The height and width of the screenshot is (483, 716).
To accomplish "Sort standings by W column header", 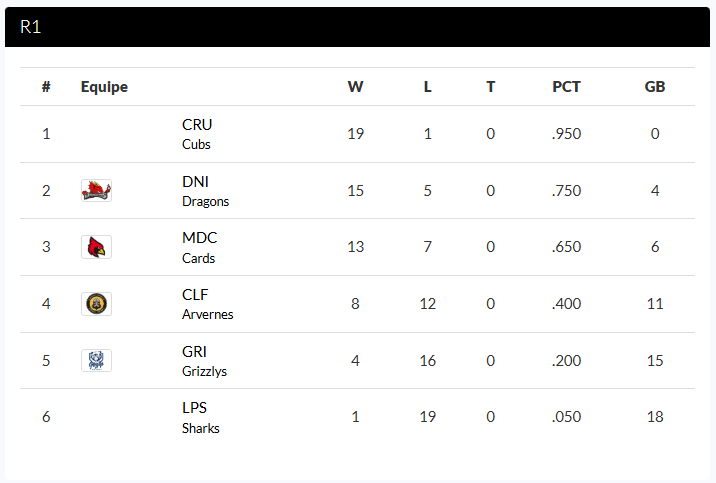I will (355, 87).
